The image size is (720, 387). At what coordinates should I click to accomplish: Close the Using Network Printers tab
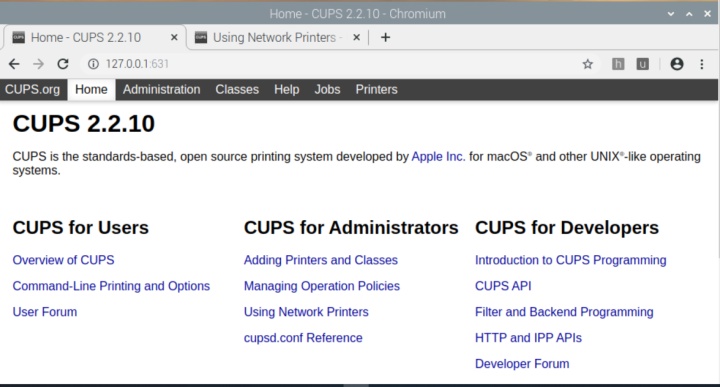[x=356, y=38]
